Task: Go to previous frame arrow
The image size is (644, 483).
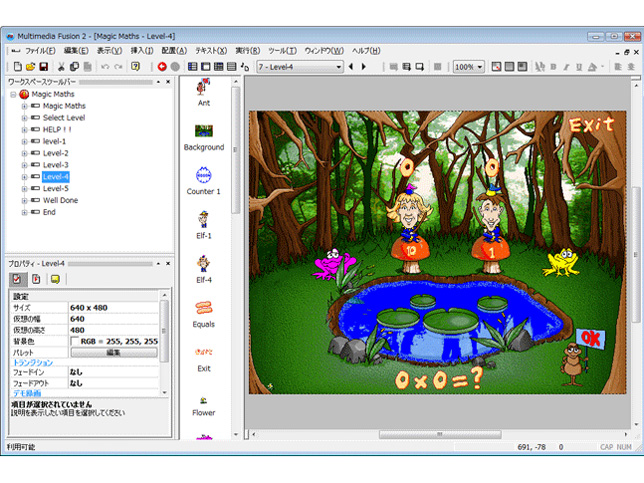Action: [x=351, y=67]
